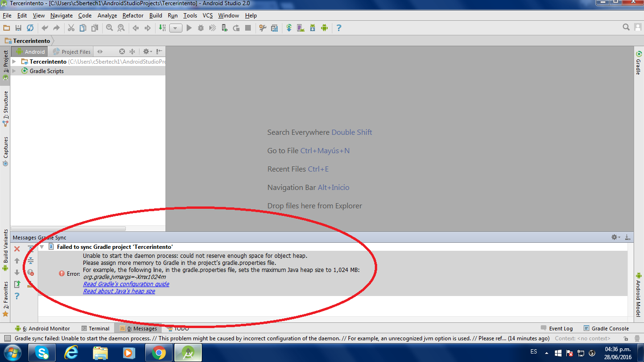Click the Replace toolbar icon

tap(121, 28)
